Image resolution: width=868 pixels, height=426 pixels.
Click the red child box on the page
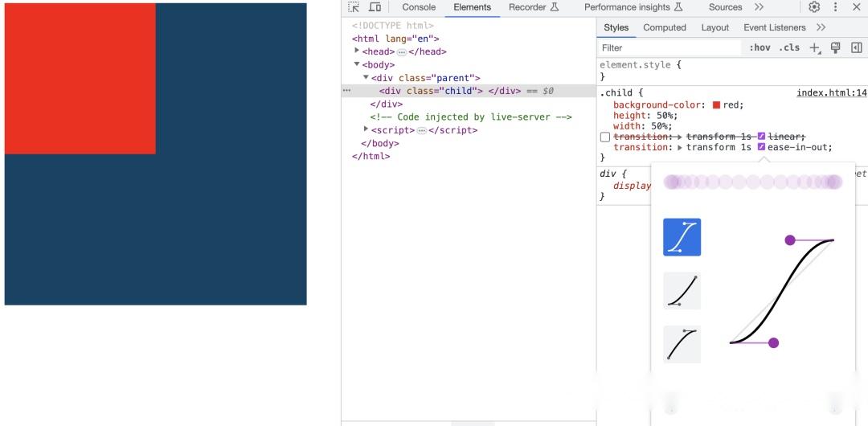click(80, 79)
